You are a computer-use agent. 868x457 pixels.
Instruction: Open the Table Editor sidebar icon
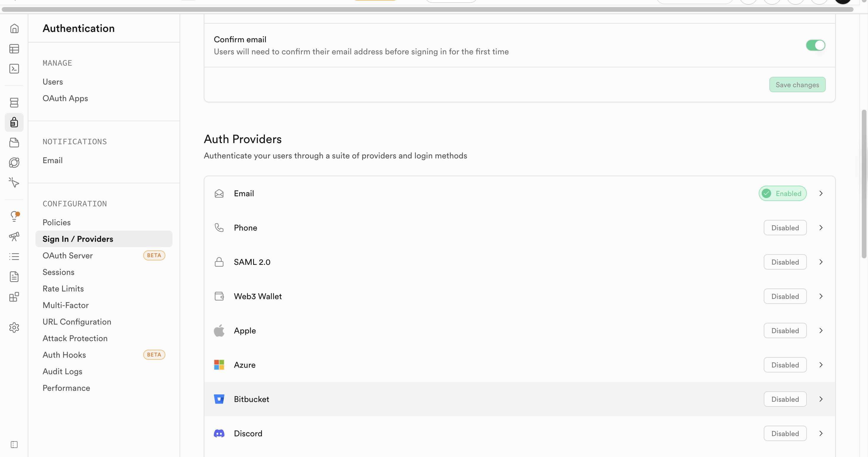point(14,49)
